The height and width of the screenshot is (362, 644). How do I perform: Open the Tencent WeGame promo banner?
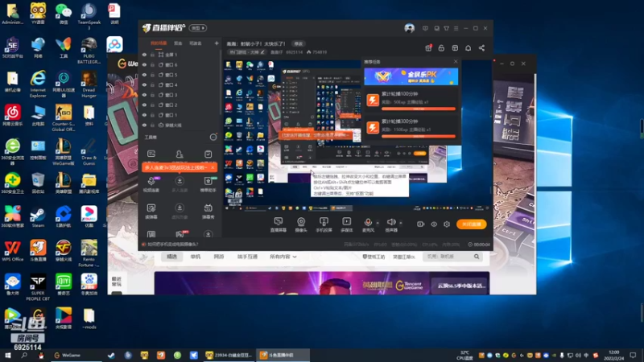point(321,283)
